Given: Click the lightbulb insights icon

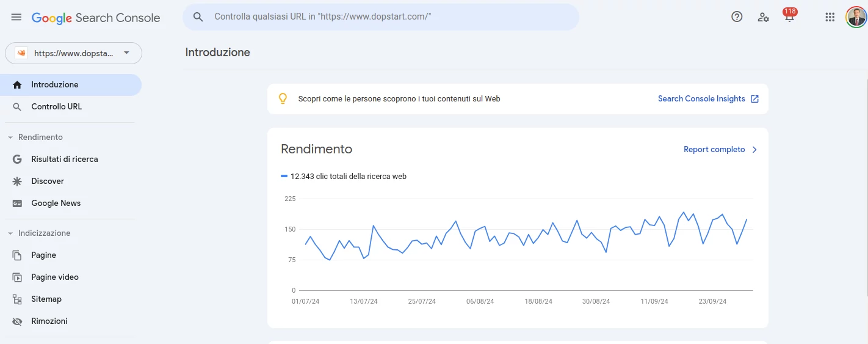Looking at the screenshot, I should pyautogui.click(x=283, y=98).
